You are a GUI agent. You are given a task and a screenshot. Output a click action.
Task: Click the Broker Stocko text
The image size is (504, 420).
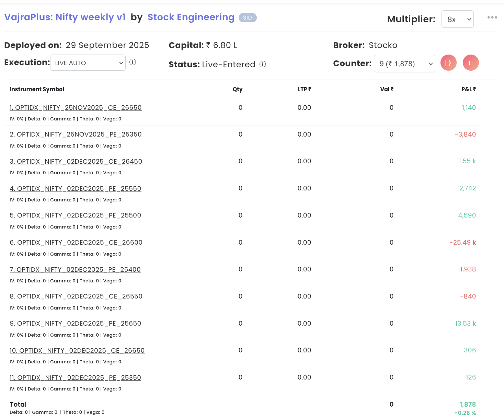(x=365, y=45)
